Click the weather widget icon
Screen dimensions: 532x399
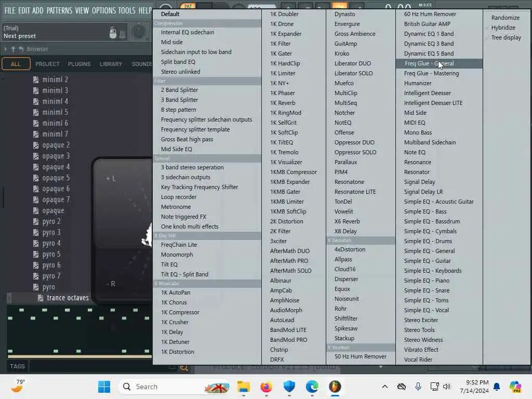pyautogui.click(x=17, y=386)
